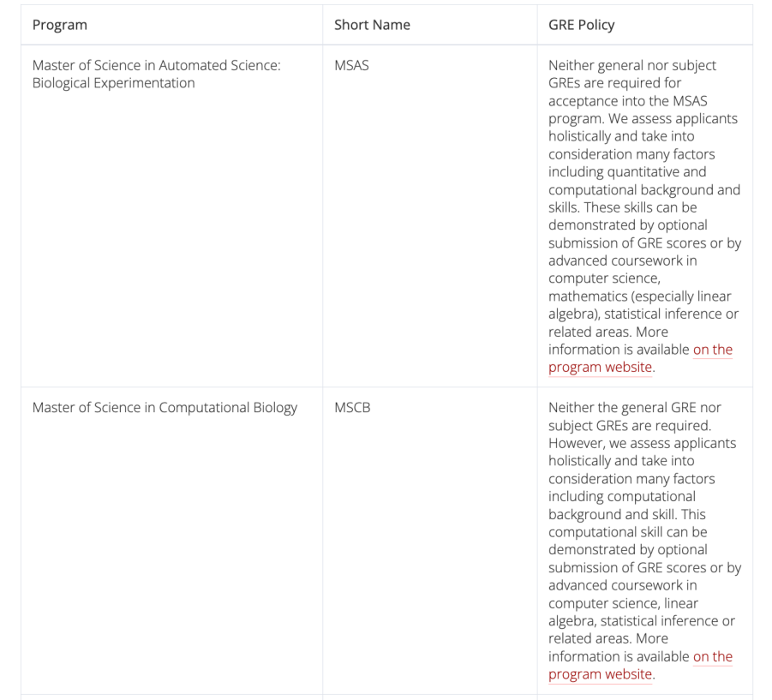Click "However, we assess applicants" in MSCB policy
772x700 pixels.
[x=642, y=443]
